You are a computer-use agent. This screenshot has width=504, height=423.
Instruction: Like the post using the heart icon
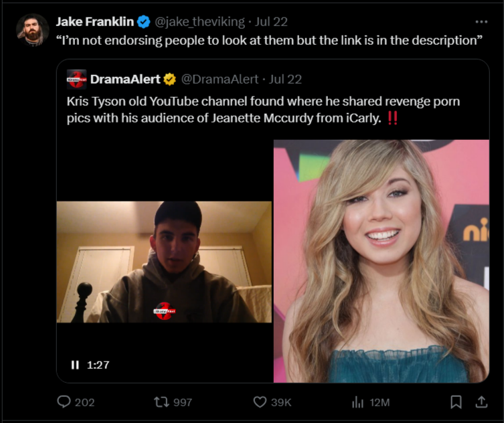pos(260,402)
